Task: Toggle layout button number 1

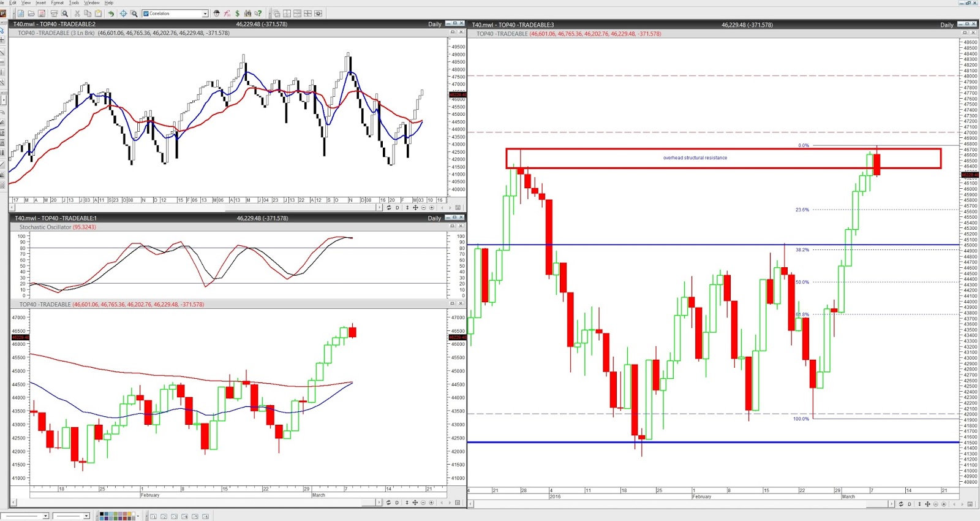Action: pos(153,517)
